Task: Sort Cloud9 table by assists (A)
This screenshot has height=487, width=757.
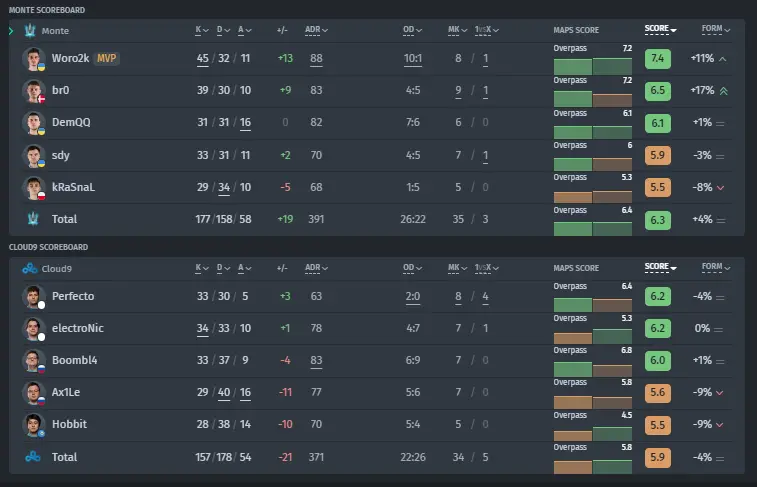Action: tap(244, 268)
